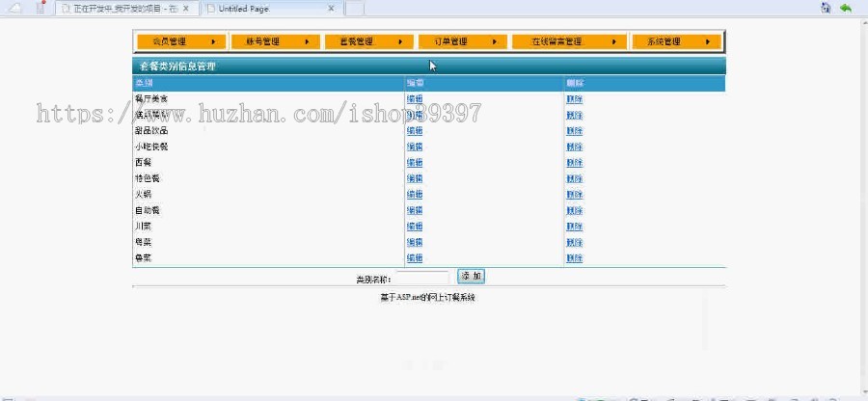The image size is (868, 401).
Task: Open the 订单管理 menu
Action: click(x=462, y=41)
